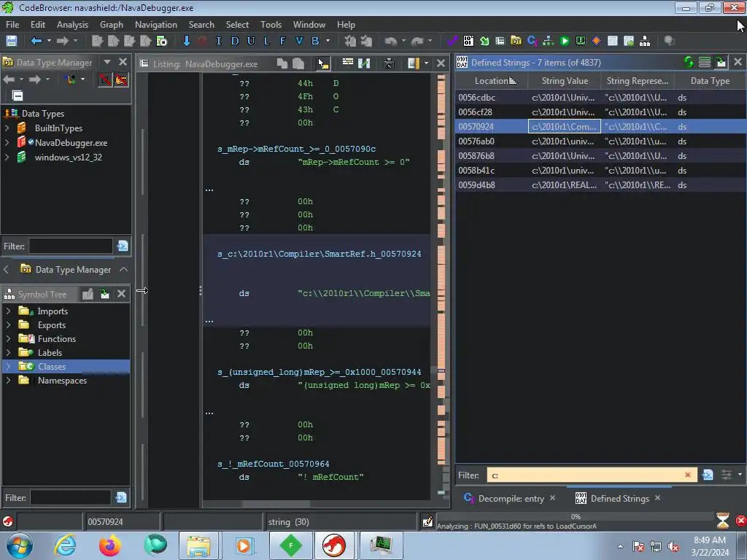Open the Memory Map chip icon
The image size is (747, 560).
pos(580,41)
